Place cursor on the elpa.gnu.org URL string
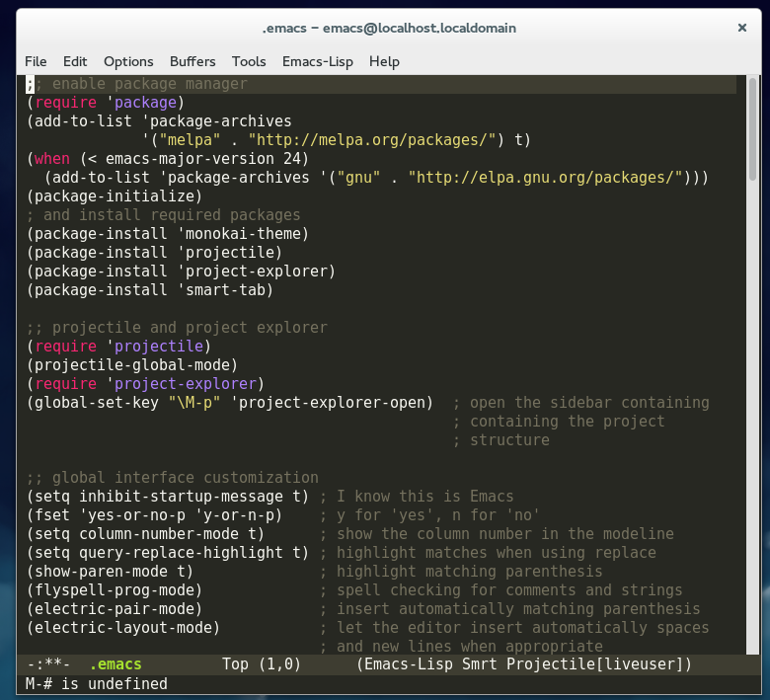The image size is (770, 700). [545, 178]
